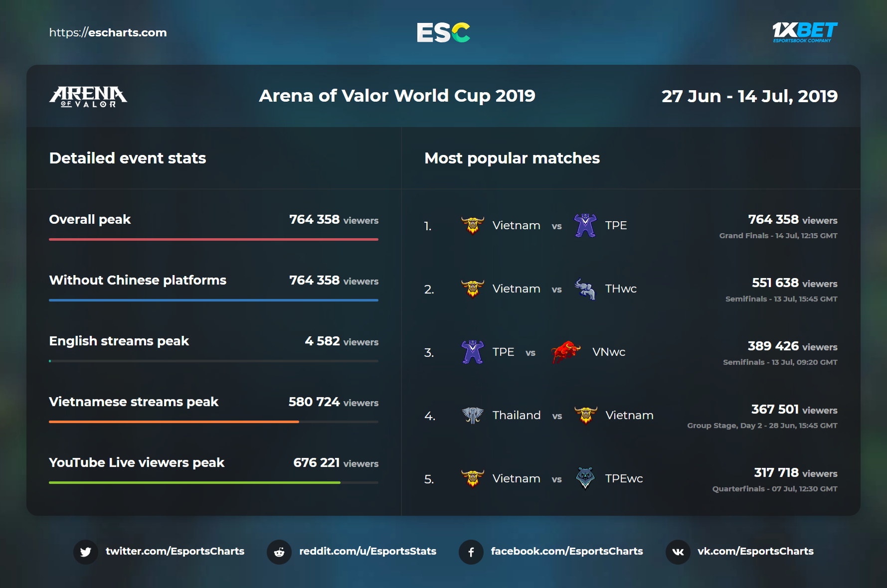887x588 pixels.
Task: Click the Vietnamese streams peak orange bar
Action: (174, 422)
